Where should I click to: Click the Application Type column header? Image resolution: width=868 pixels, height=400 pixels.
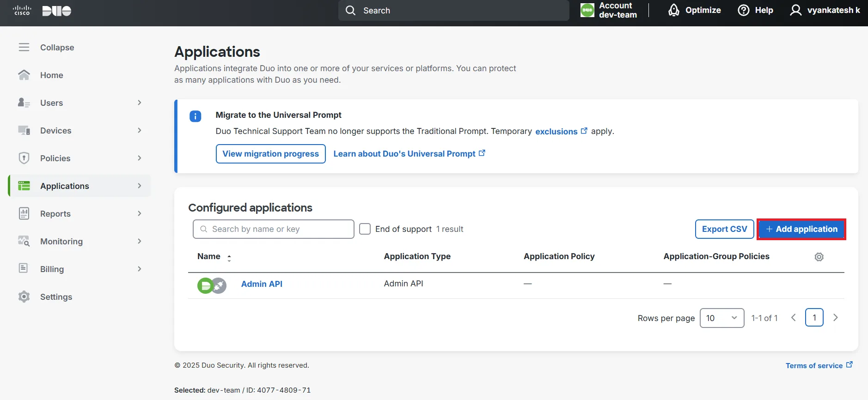click(x=417, y=256)
